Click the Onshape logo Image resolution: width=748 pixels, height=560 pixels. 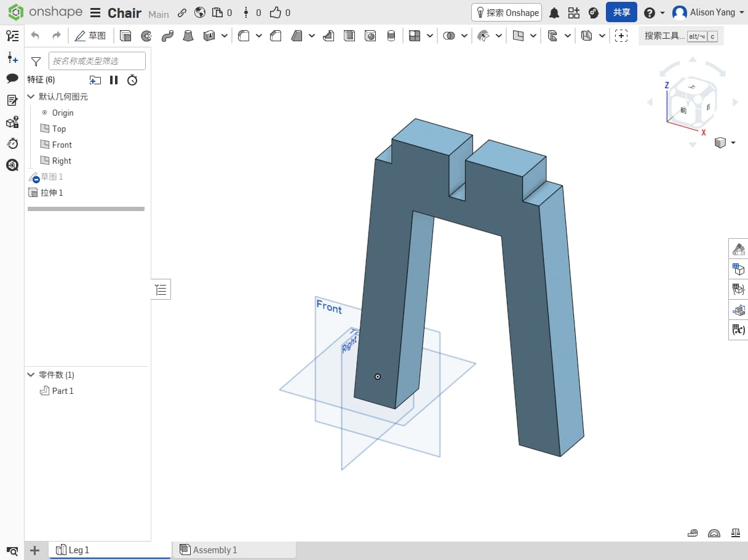pyautogui.click(x=46, y=12)
